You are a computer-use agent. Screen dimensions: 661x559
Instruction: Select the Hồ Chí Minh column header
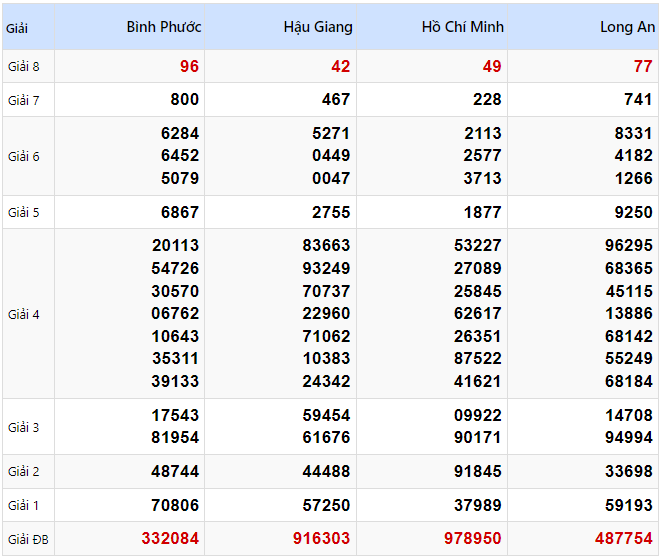coord(463,27)
